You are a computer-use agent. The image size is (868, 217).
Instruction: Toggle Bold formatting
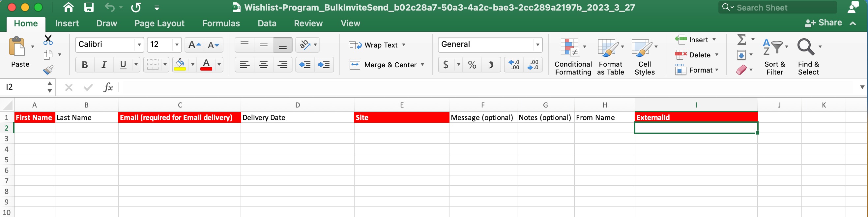85,65
